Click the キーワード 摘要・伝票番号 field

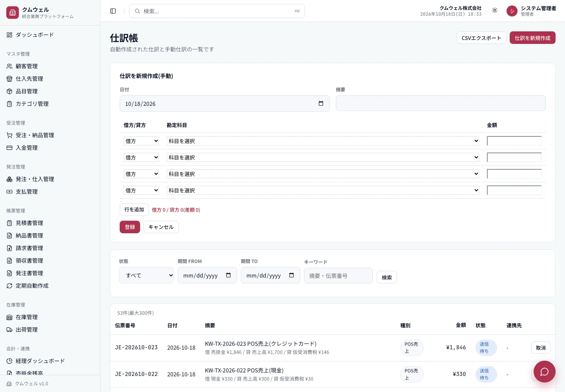[338, 276]
